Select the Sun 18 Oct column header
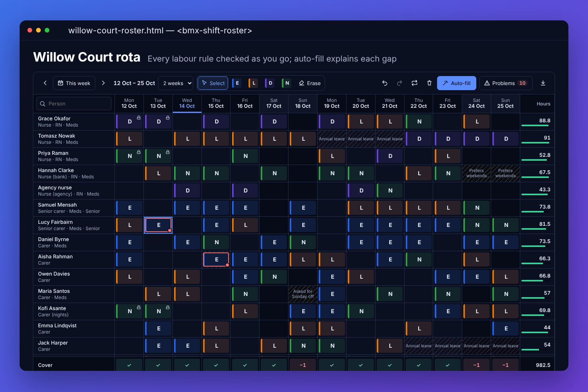 pyautogui.click(x=303, y=103)
